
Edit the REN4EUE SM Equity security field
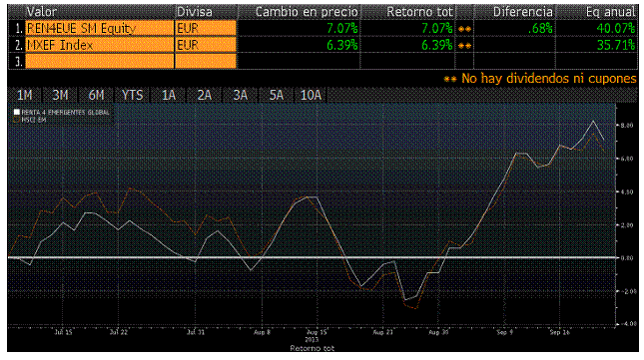point(100,28)
